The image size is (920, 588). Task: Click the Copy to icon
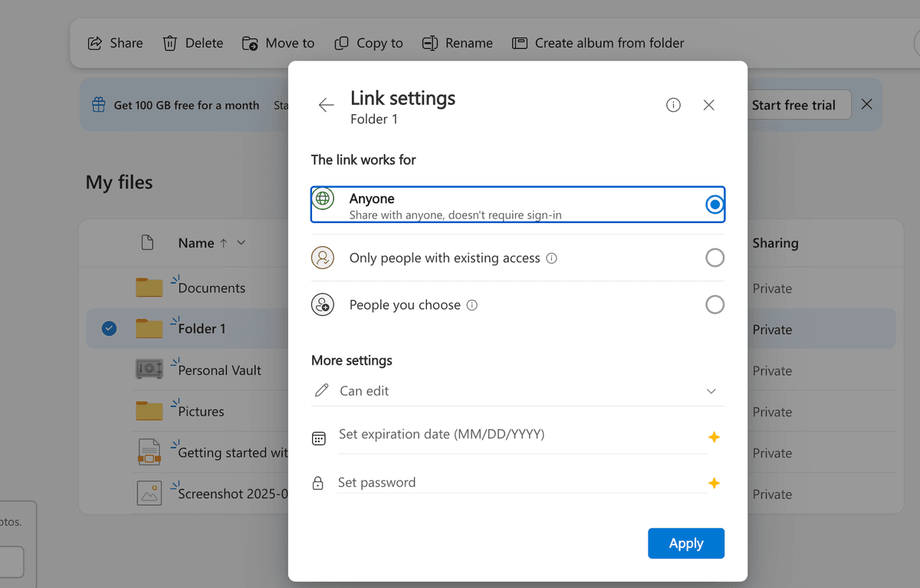point(342,43)
